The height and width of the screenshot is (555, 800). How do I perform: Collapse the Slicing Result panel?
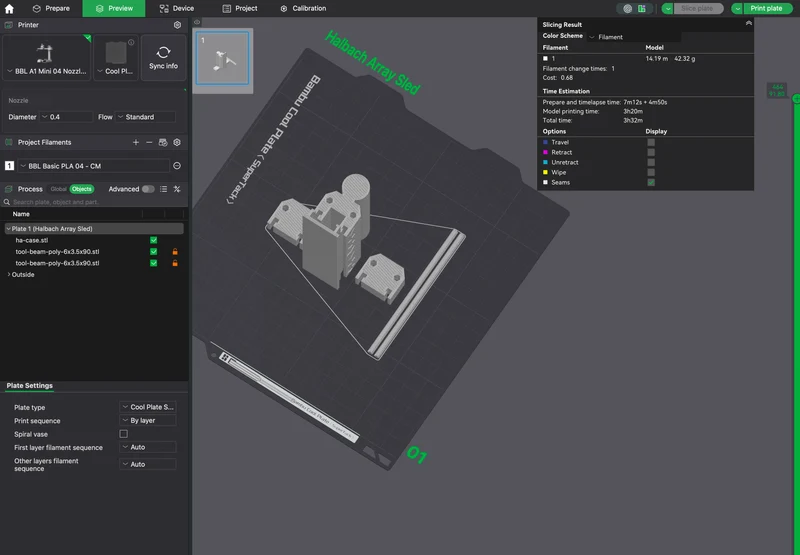coord(748,23)
